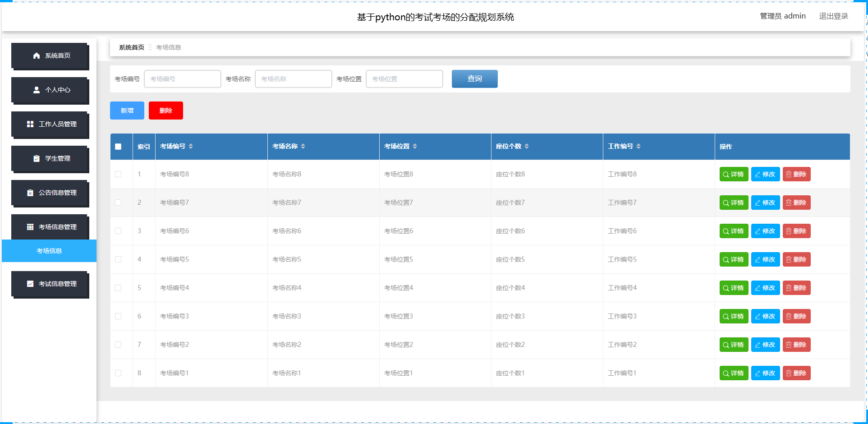Viewport: 868px width, 424px height.
Task: Click 修改 for row 考场编号8
Action: coord(765,174)
